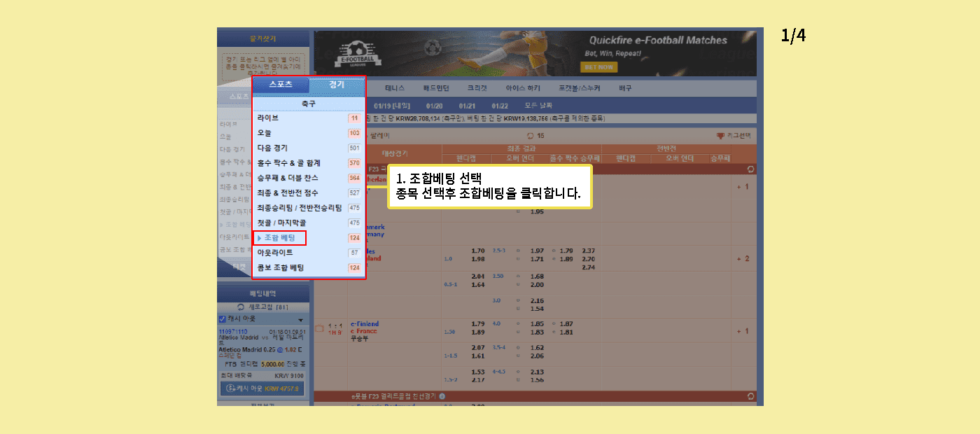Expand the cash out dropdown arrow
The width and height of the screenshot is (980, 434).
[x=300, y=320]
